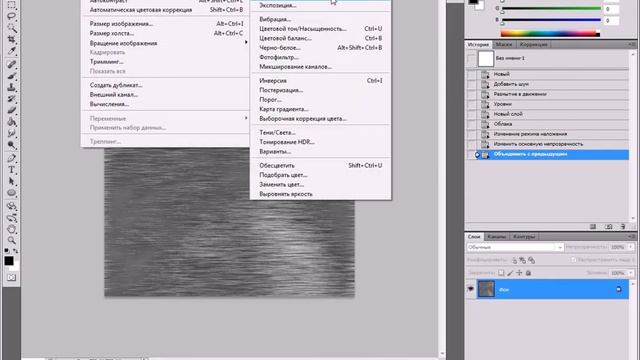
Task: Select the 3D Orbit camera tool
Action: tap(11, 218)
